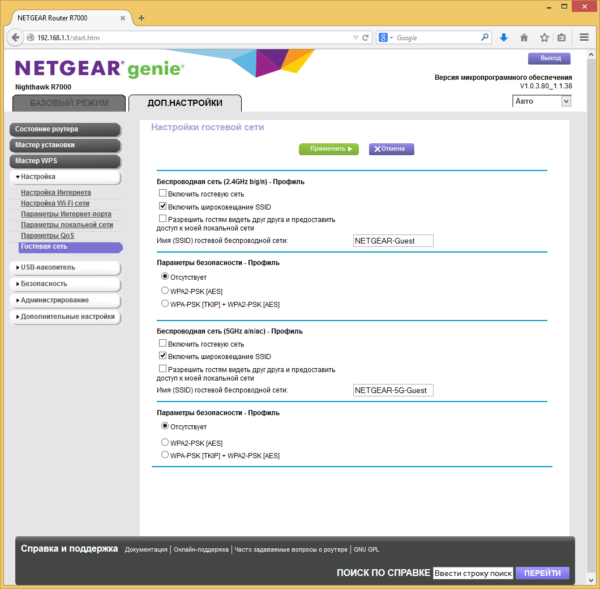The width and height of the screenshot is (600, 589).
Task: Open the downloads arrow icon
Action: [504, 38]
